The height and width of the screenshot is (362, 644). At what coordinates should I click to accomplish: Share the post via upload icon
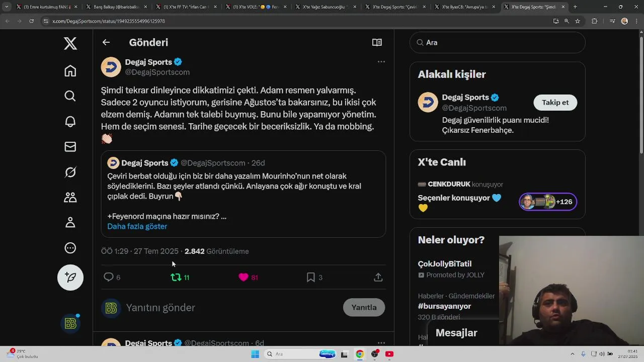(x=378, y=277)
